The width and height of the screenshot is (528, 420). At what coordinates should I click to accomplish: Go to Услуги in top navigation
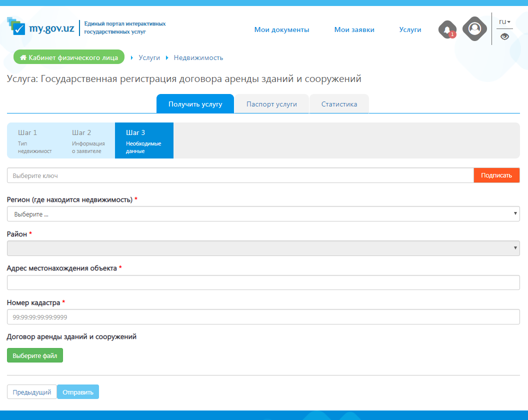[410, 29]
